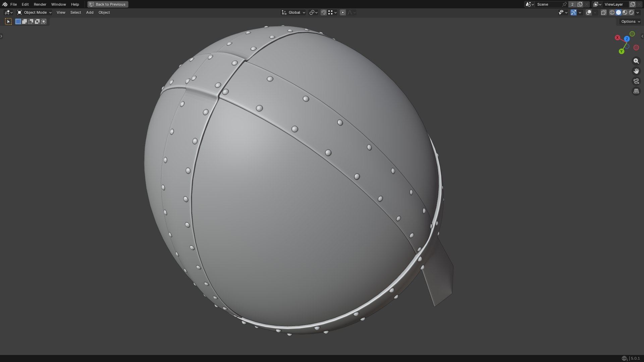Screen dimensions: 644x362
Task: Open the viewport shading options dropdown
Action: click(637, 12)
